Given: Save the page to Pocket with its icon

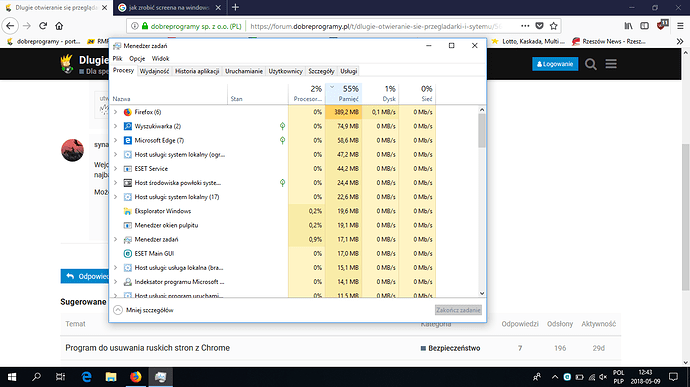Looking at the screenshot, I should point(539,26).
